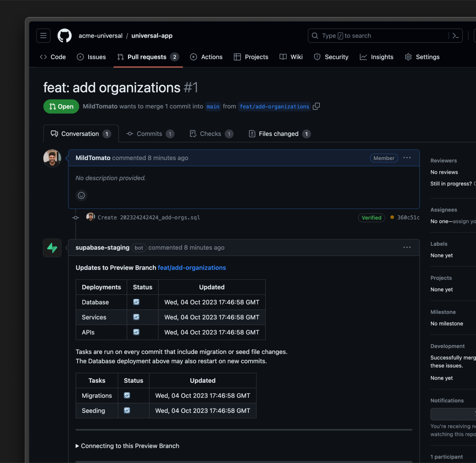476x463 pixels.
Task: Switch to the Commits tab
Action: [x=150, y=134]
